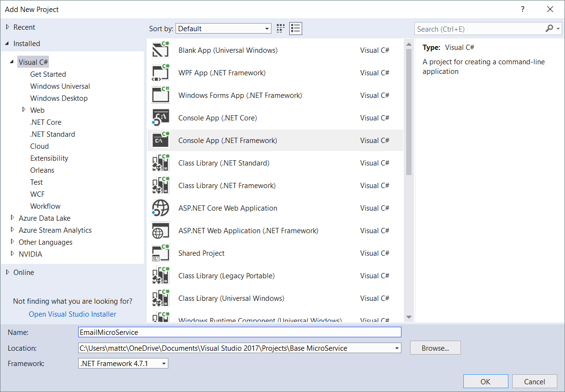
Task: Click the Class Library (.NET Framework) icon
Action: tap(160, 185)
